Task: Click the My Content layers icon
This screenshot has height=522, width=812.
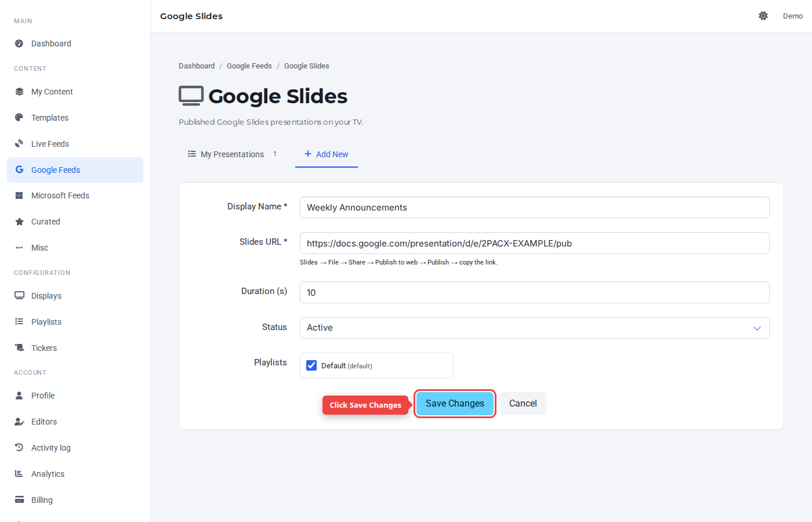Action: [19, 92]
